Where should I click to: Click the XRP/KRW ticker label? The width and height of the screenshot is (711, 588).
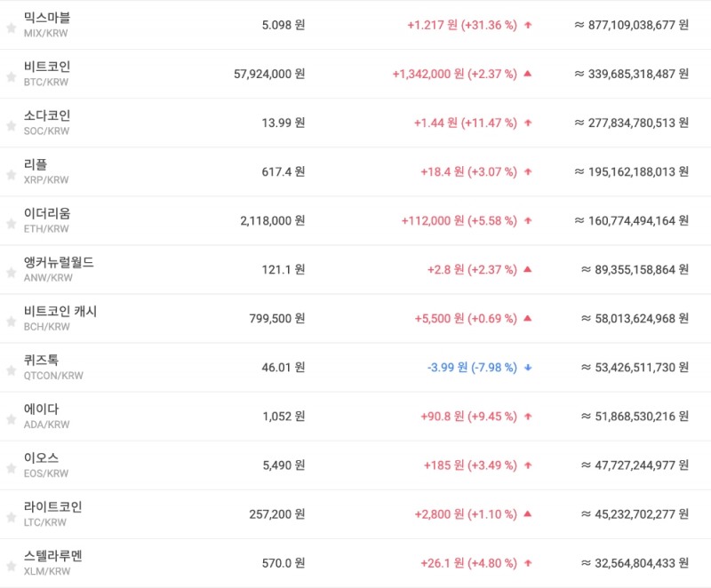tap(46, 179)
